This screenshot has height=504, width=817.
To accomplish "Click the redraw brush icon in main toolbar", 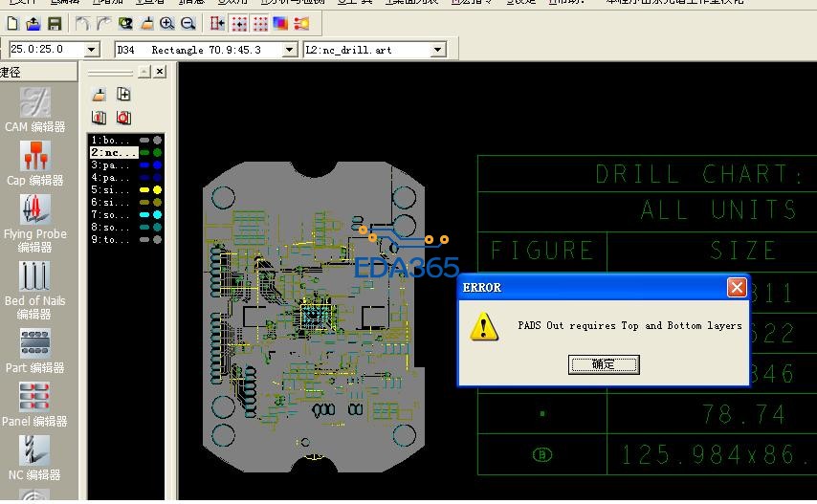I will click(147, 23).
